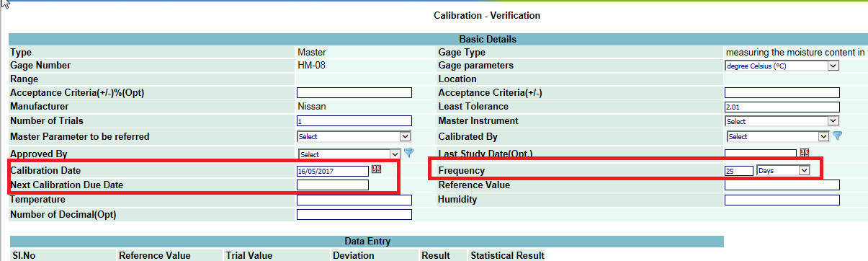The width and height of the screenshot is (868, 261).
Task: Click the Frequency number field
Action: (x=739, y=170)
